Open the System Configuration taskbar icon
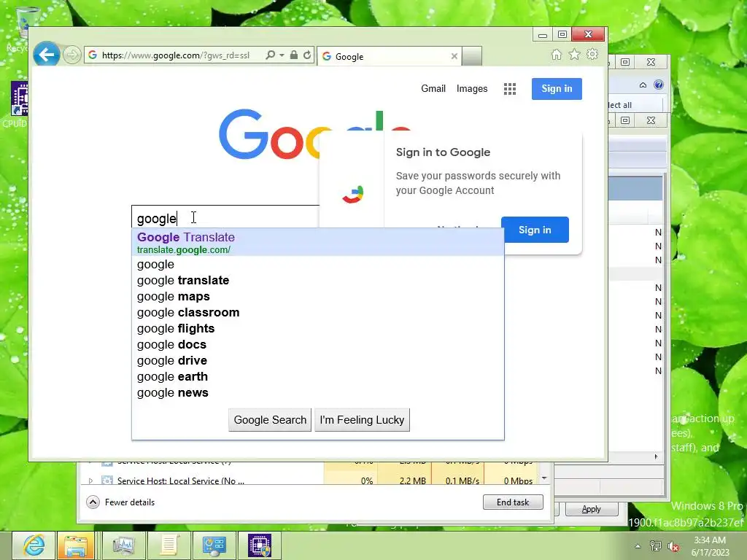Viewport: 747px width, 560px height. point(214,545)
